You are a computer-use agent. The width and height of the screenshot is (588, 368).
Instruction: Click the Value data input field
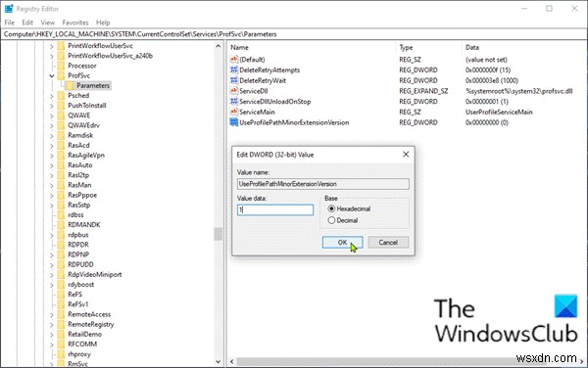pyautogui.click(x=275, y=209)
